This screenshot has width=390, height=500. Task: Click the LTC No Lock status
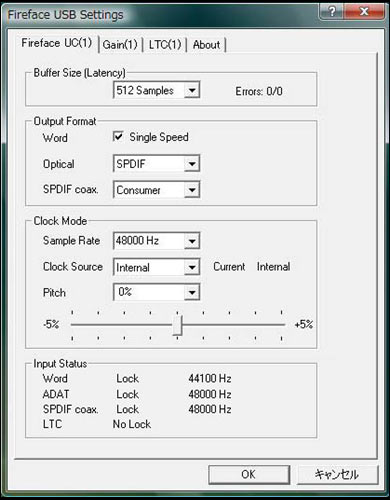[132, 424]
